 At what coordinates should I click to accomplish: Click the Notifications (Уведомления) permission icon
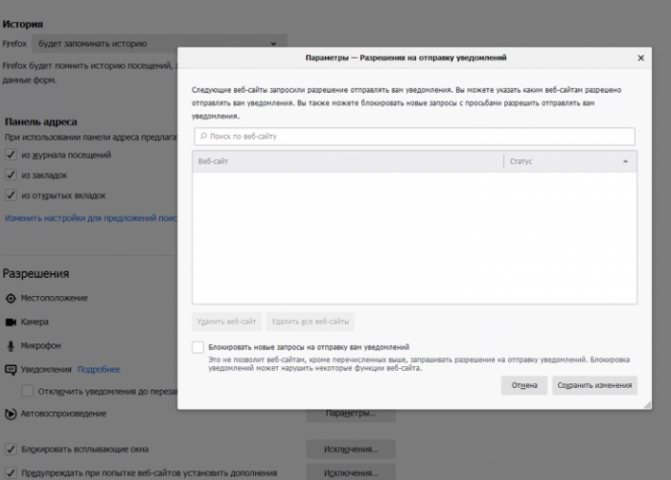pos(11,369)
